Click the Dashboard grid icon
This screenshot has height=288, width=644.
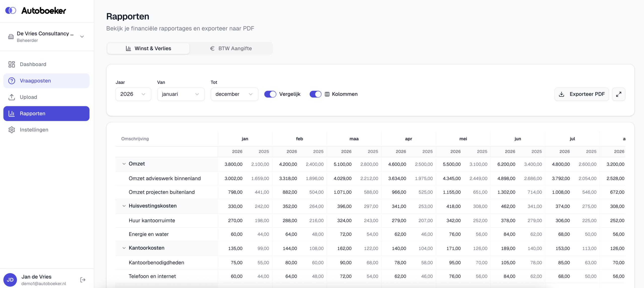click(12, 64)
